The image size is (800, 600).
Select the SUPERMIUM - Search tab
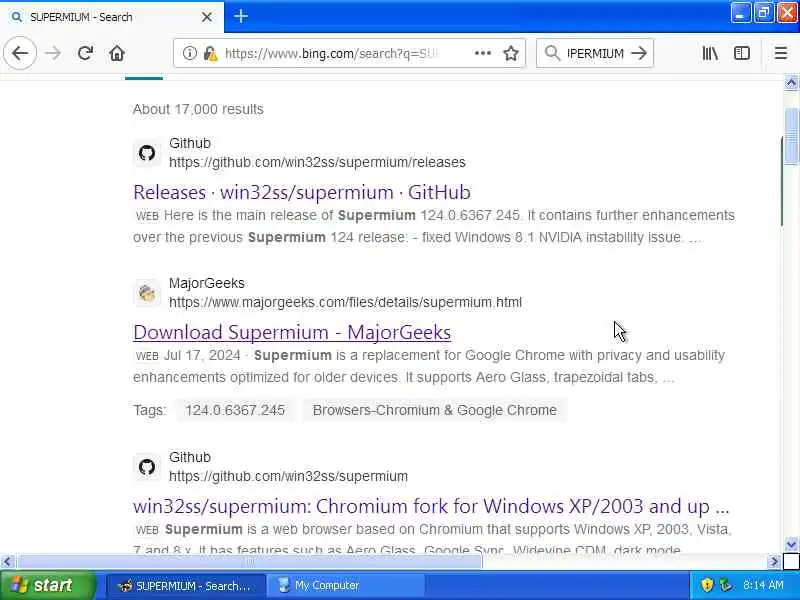(x=112, y=17)
